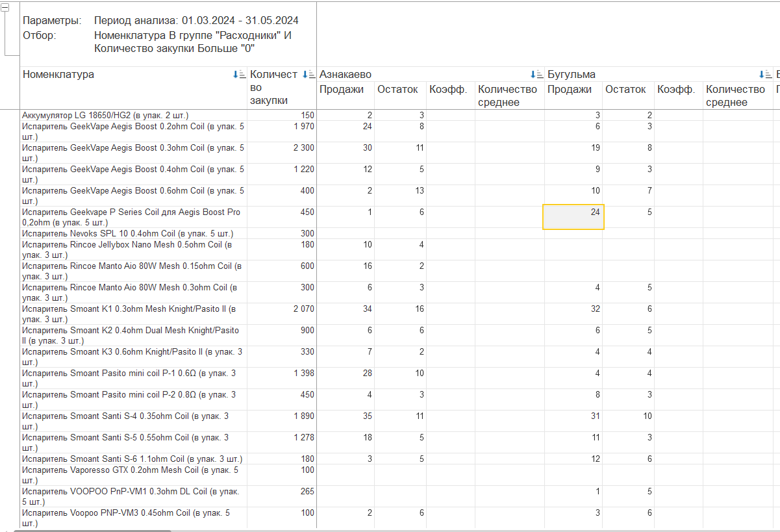Screen dimensions: 780x532
Task: Sort the Азнакаево group via its icon
Action: (x=537, y=75)
